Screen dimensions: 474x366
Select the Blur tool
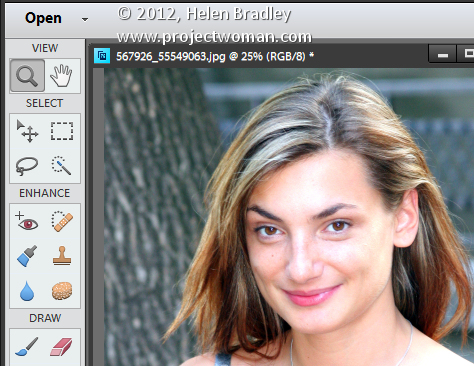tap(27, 291)
